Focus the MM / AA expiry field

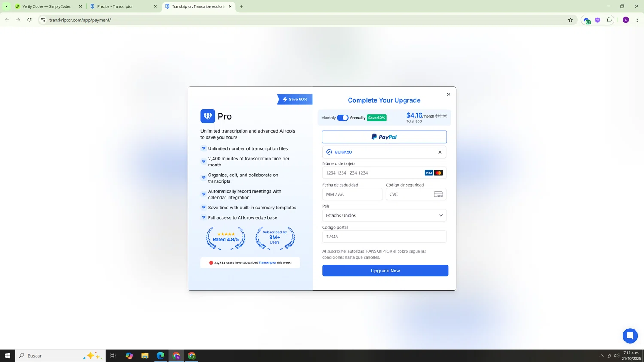pyautogui.click(x=352, y=194)
